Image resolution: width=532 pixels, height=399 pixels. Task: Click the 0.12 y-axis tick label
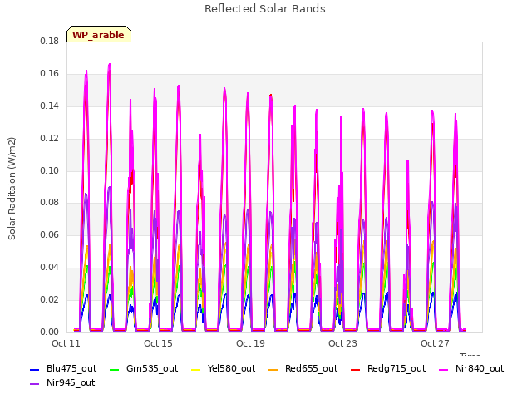point(50,139)
